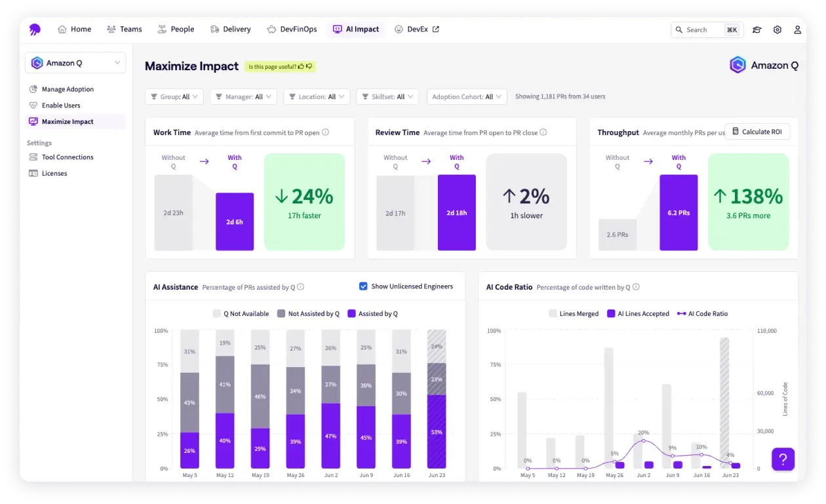This screenshot has width=826, height=504.
Task: Click the Search input field
Action: pos(703,29)
